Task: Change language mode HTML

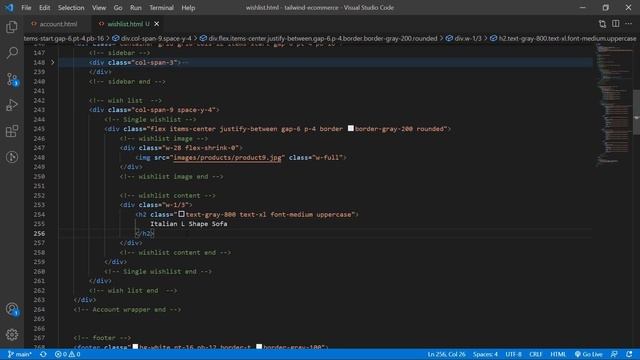Action: point(558,354)
